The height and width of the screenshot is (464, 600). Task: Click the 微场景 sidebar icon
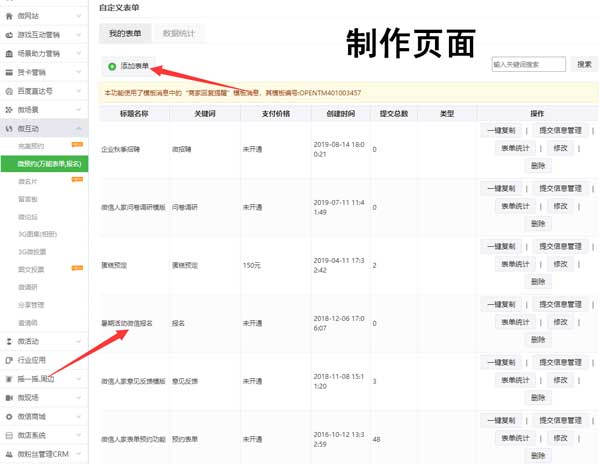(x=9, y=110)
